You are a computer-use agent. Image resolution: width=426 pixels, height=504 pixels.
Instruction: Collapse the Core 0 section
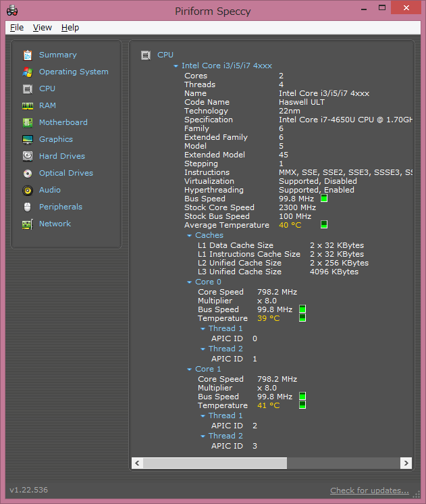[x=189, y=282]
